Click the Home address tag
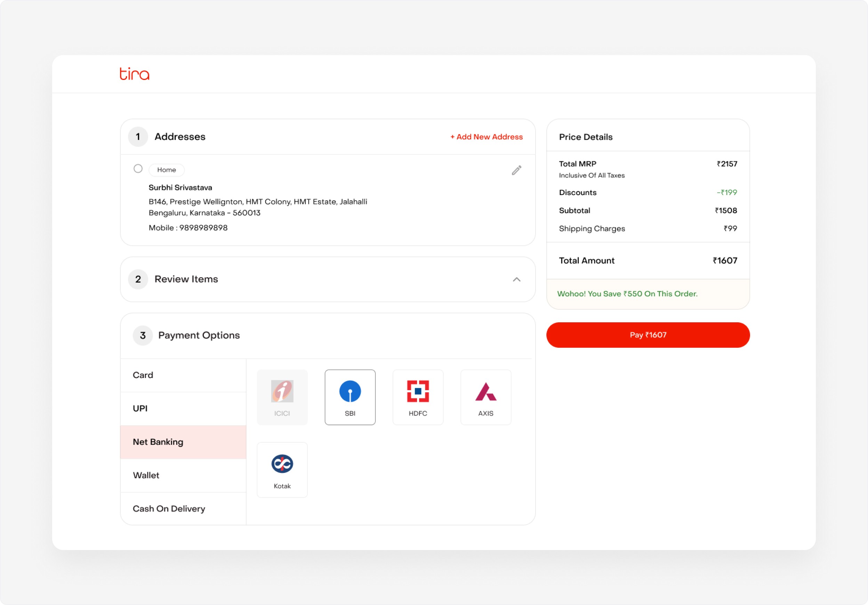This screenshot has width=868, height=605. point(166,170)
